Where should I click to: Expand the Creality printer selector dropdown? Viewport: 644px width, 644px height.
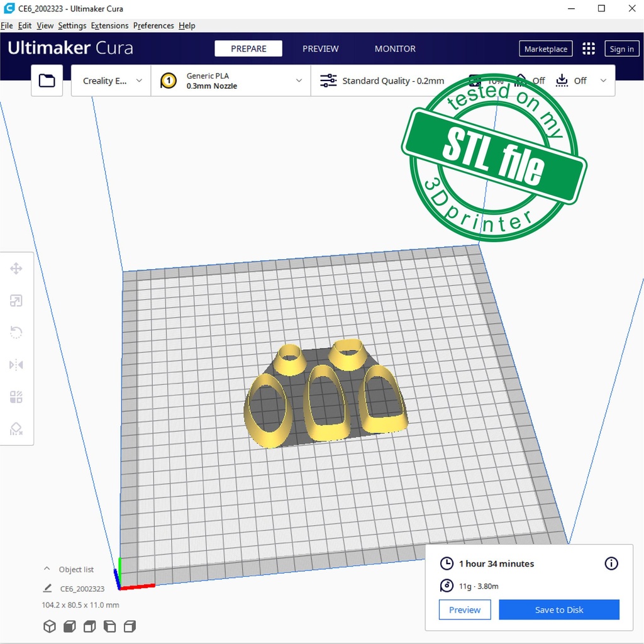point(112,81)
